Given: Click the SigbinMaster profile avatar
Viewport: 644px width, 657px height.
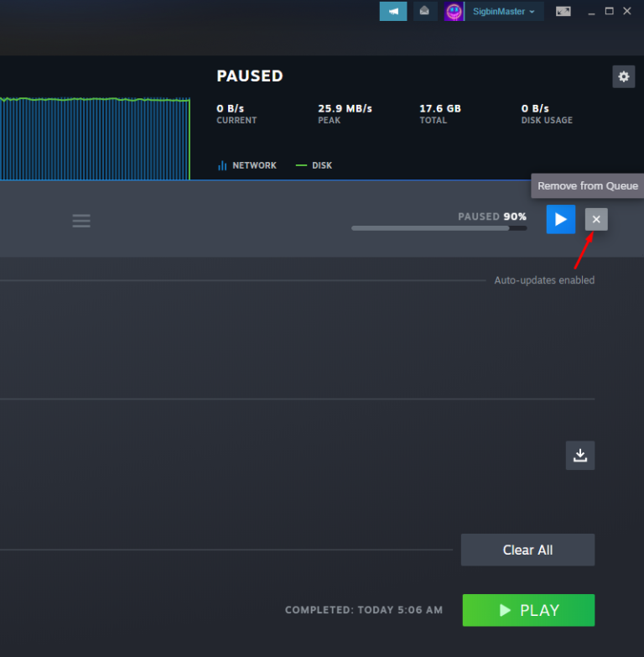Looking at the screenshot, I should click(454, 11).
